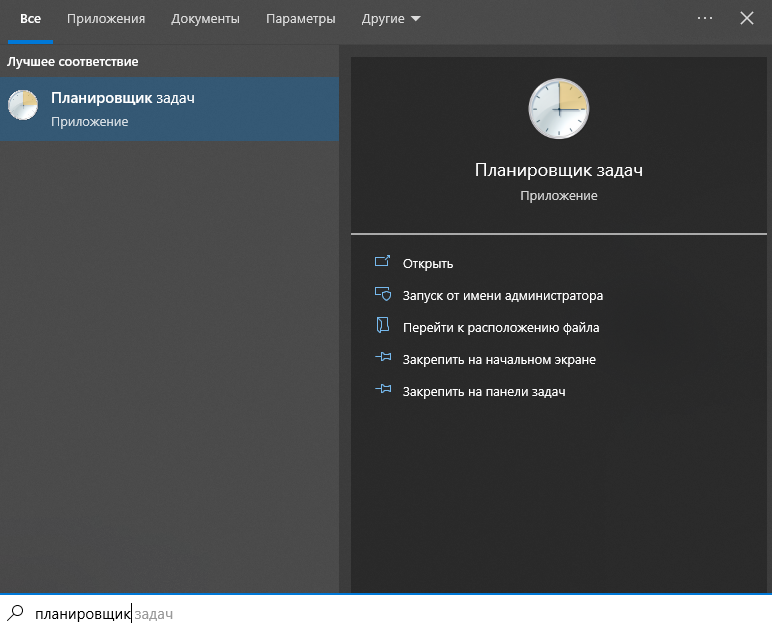The height and width of the screenshot is (625, 772).
Task: Click the file location folder icon
Action: (x=383, y=325)
